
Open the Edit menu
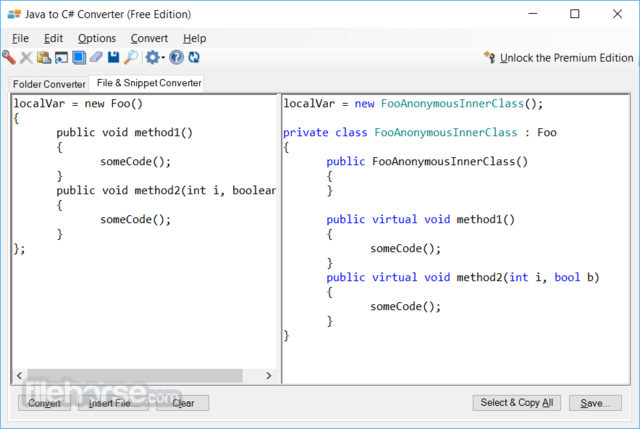click(x=53, y=38)
